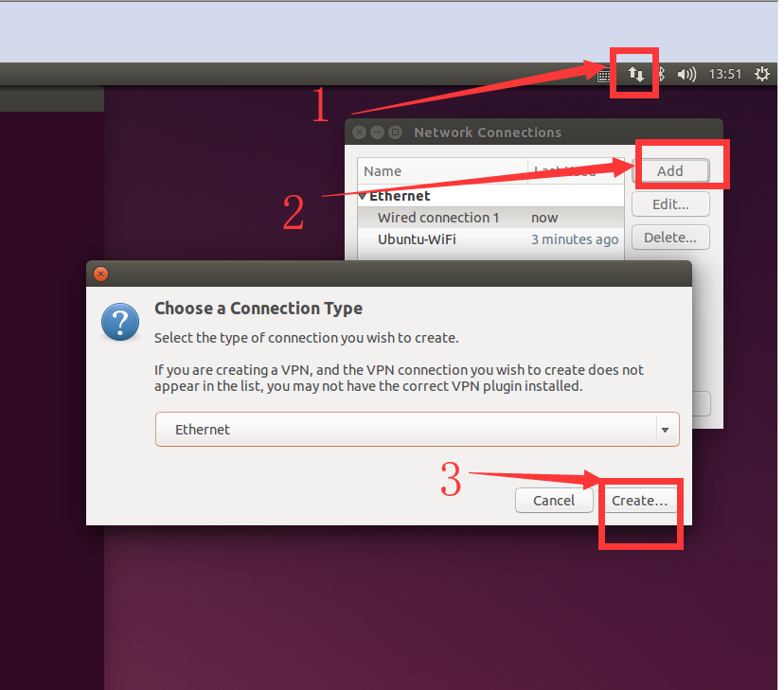Minimize the Network Connections window
Screen dimensions: 784x690
coord(377,133)
